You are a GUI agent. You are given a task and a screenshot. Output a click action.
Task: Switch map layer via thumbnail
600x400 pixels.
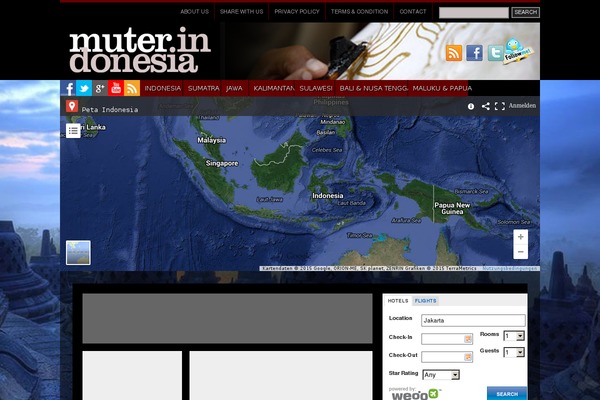pyautogui.click(x=78, y=253)
